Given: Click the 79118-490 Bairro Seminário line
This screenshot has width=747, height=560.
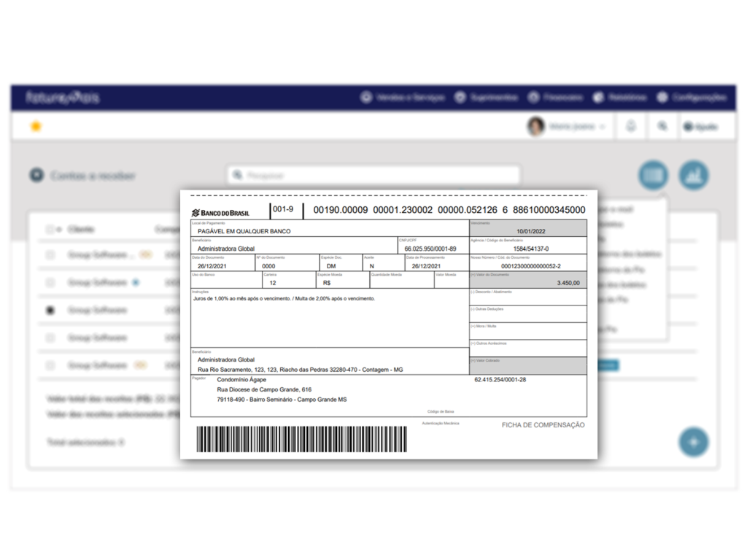Looking at the screenshot, I should tap(282, 400).
